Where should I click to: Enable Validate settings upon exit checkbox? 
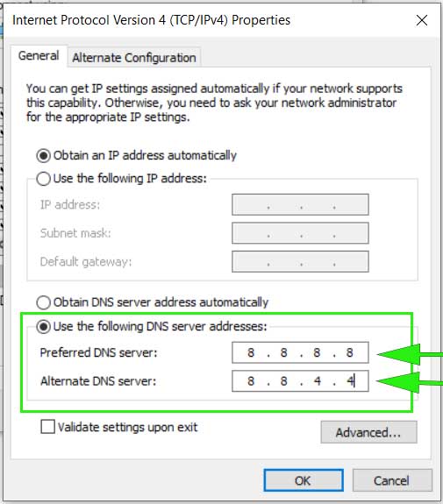pos(48,427)
